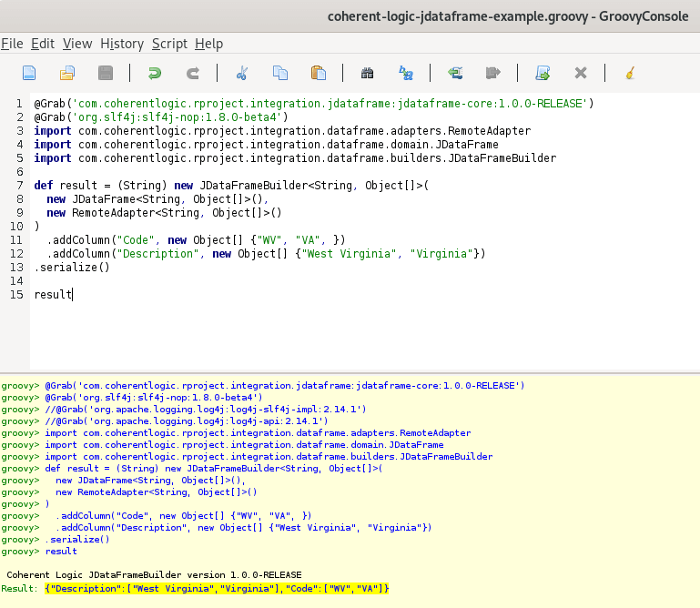Click the Find binoculars icon
The image size is (700, 608).
(x=367, y=73)
